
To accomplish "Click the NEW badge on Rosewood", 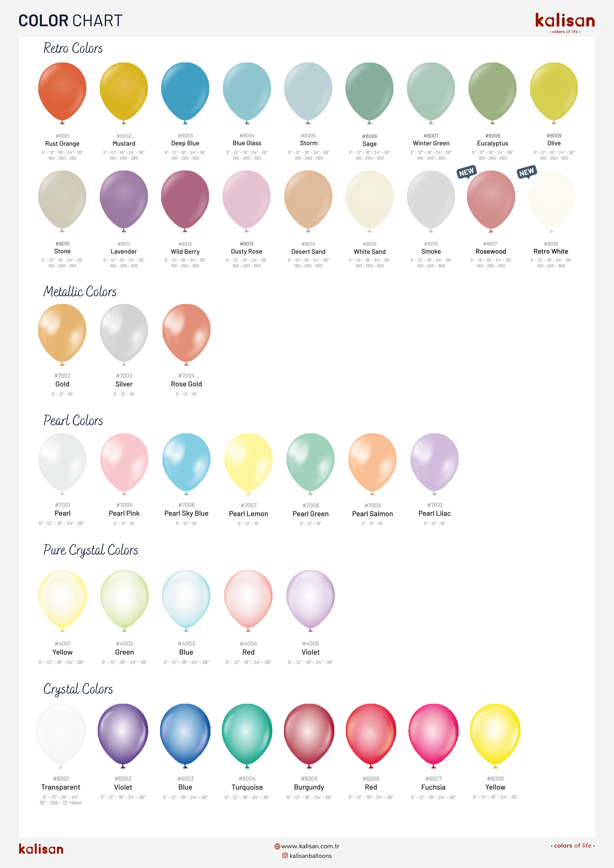I will point(466,172).
